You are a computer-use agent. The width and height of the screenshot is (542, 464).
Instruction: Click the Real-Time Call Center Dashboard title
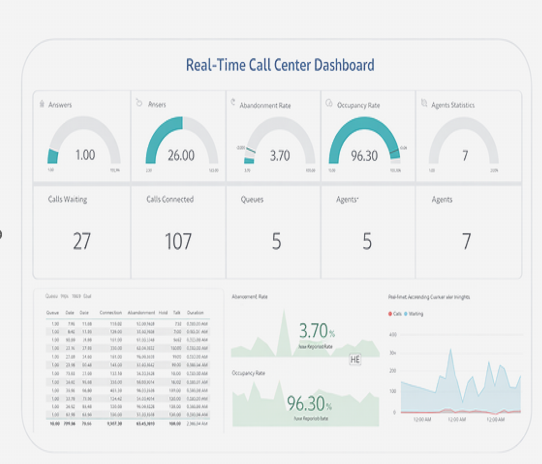[x=280, y=65]
